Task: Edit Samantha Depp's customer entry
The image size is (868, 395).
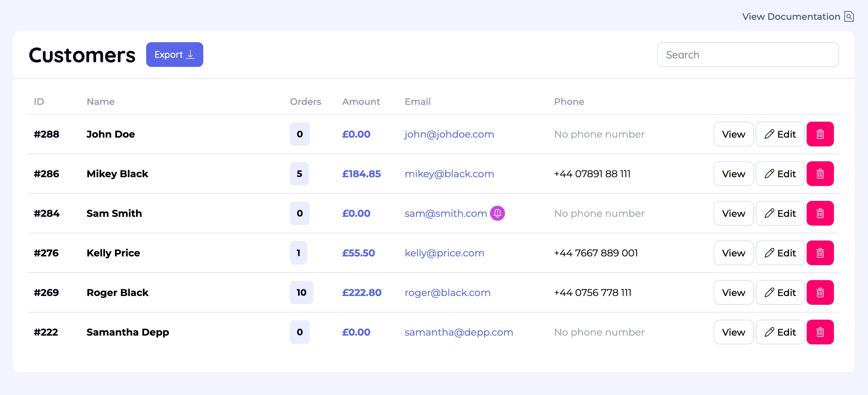Action: click(x=780, y=332)
